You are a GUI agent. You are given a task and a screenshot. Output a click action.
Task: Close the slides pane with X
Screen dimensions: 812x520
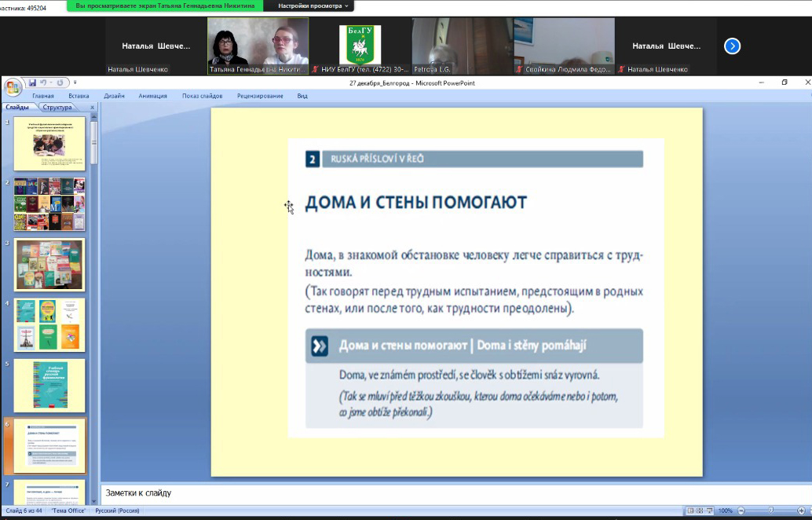click(92, 108)
